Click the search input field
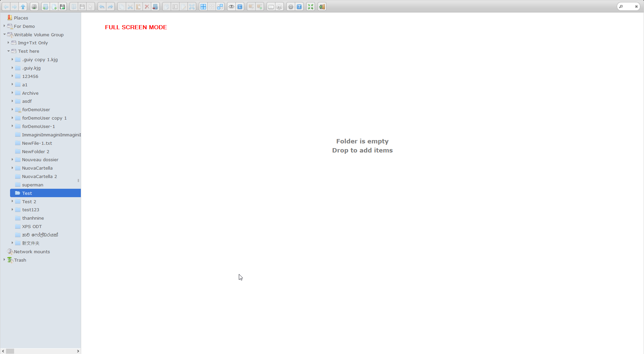The image size is (644, 354). pos(629,6)
